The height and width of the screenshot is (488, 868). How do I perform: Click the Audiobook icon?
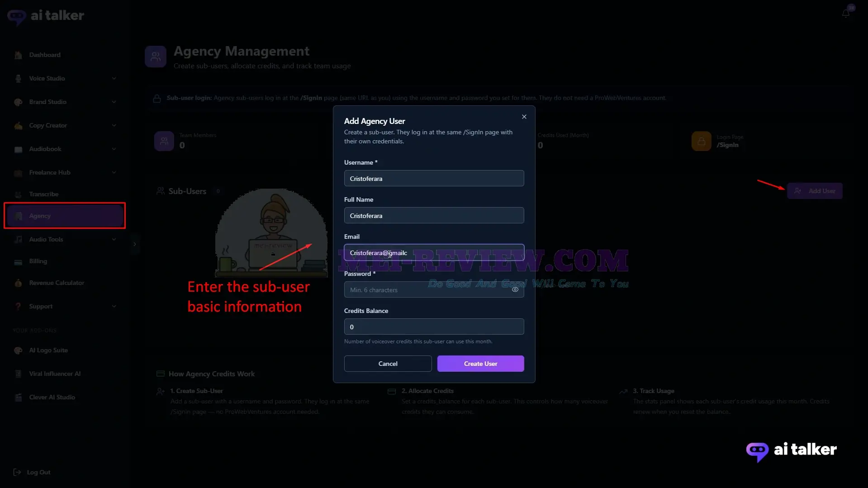click(x=18, y=149)
